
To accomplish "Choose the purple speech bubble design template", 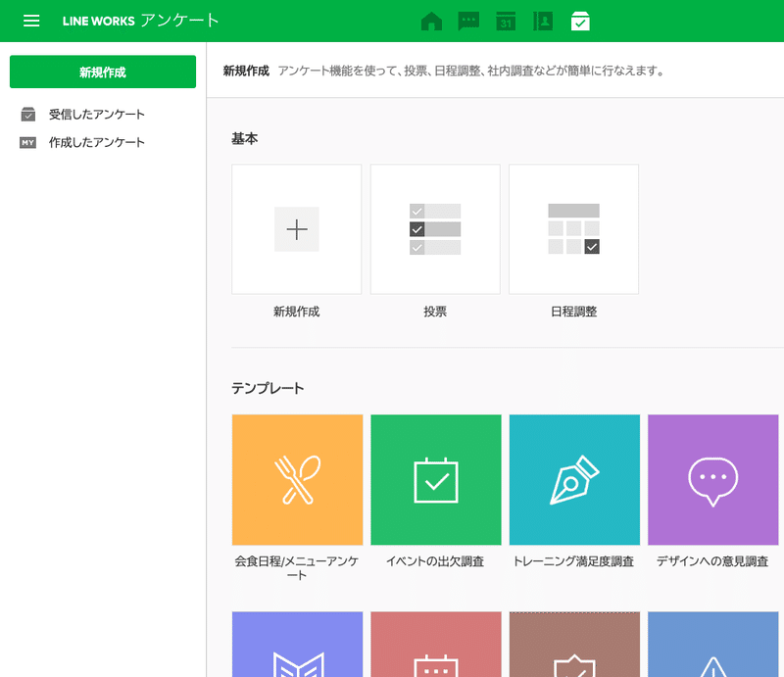I will click(x=713, y=480).
